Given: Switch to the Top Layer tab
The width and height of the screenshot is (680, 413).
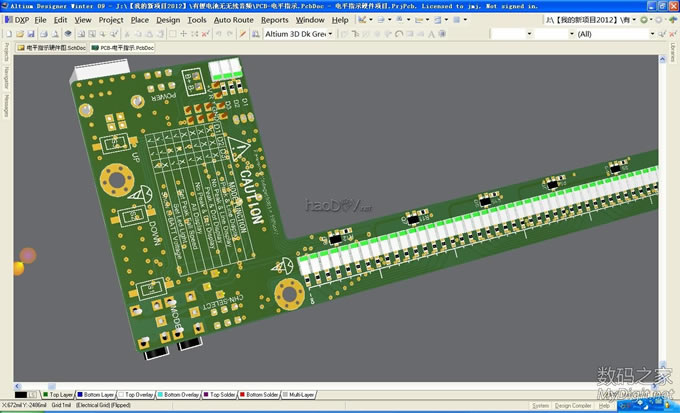Looking at the screenshot, I should (58, 395).
